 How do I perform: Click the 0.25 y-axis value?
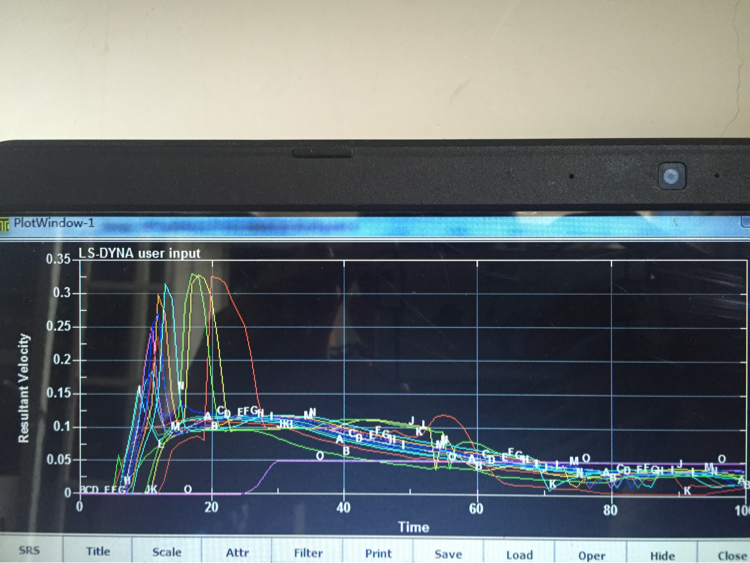coord(58,326)
